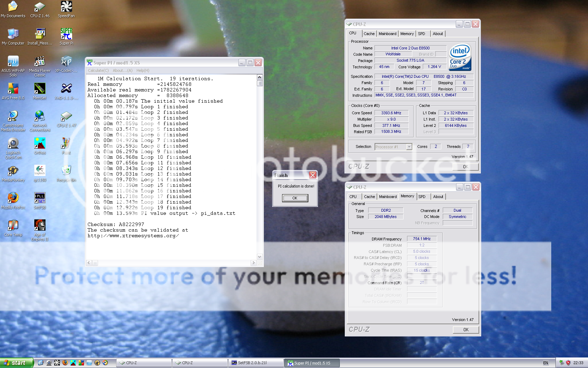The width and height of the screenshot is (588, 368).
Task: Open About tab in processor CPU-Z window
Action: 438,34
